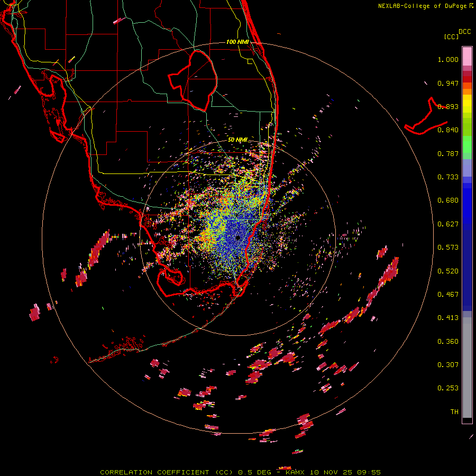Click the 0.627 scale value

click(448, 224)
